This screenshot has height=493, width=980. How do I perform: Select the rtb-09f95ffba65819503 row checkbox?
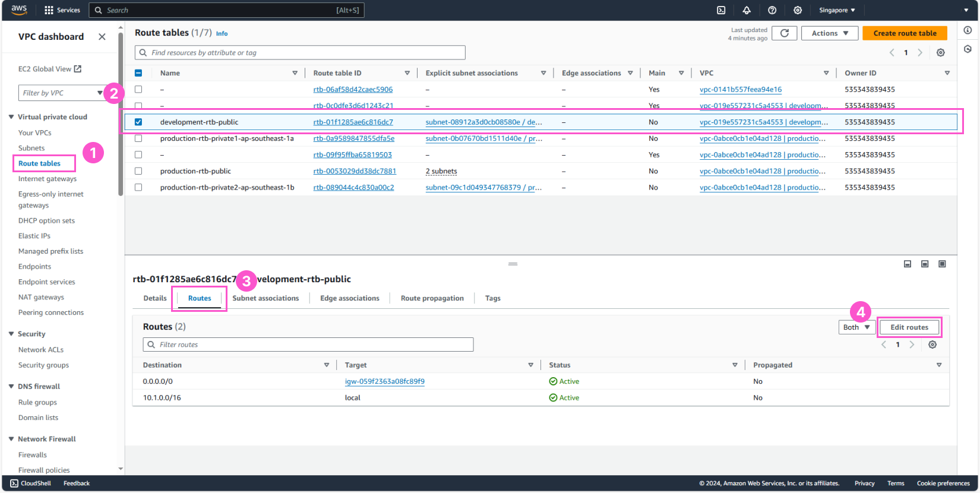click(138, 154)
